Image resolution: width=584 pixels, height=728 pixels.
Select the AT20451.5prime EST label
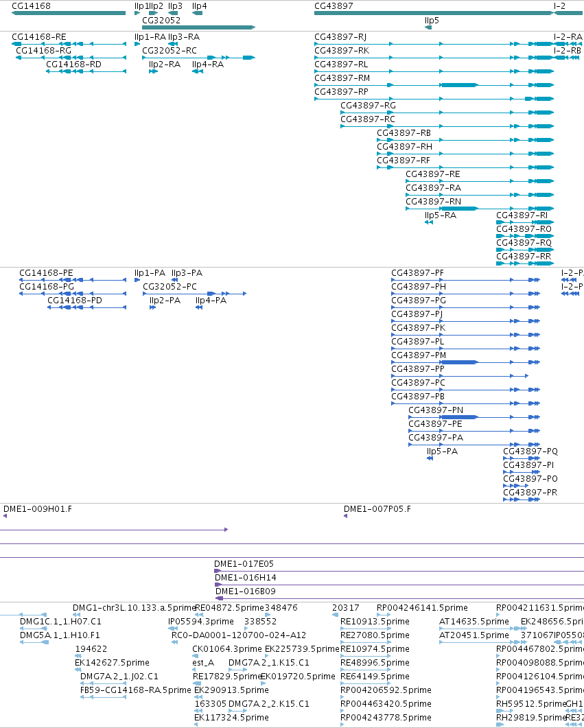(474, 635)
